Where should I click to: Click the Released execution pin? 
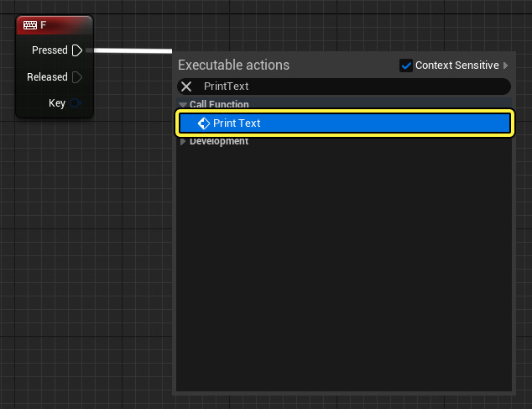click(x=77, y=77)
